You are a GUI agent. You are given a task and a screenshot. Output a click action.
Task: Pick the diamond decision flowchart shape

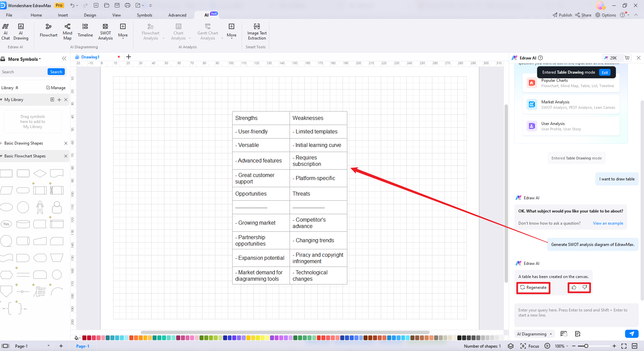[x=40, y=173]
